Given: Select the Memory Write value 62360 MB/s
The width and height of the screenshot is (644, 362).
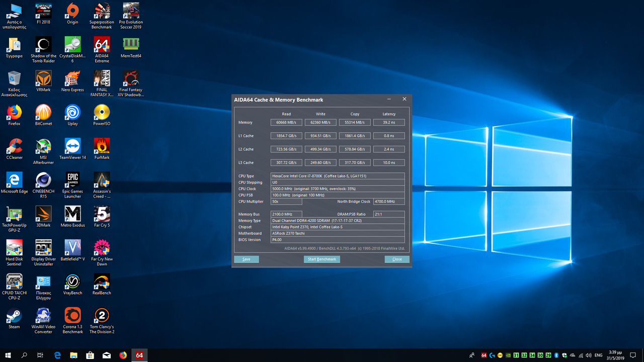Looking at the screenshot, I should (320, 122).
